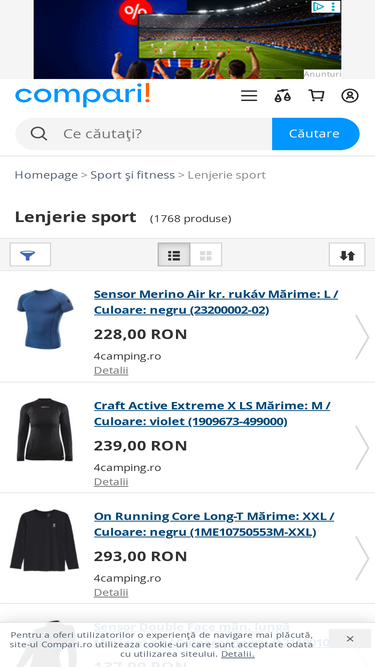Open the user account icon

coord(350,96)
